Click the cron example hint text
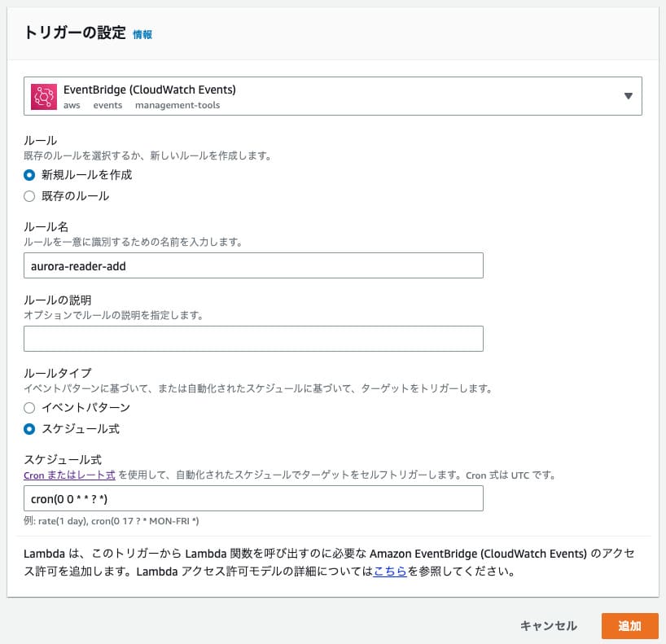The image size is (666, 644). (112, 520)
